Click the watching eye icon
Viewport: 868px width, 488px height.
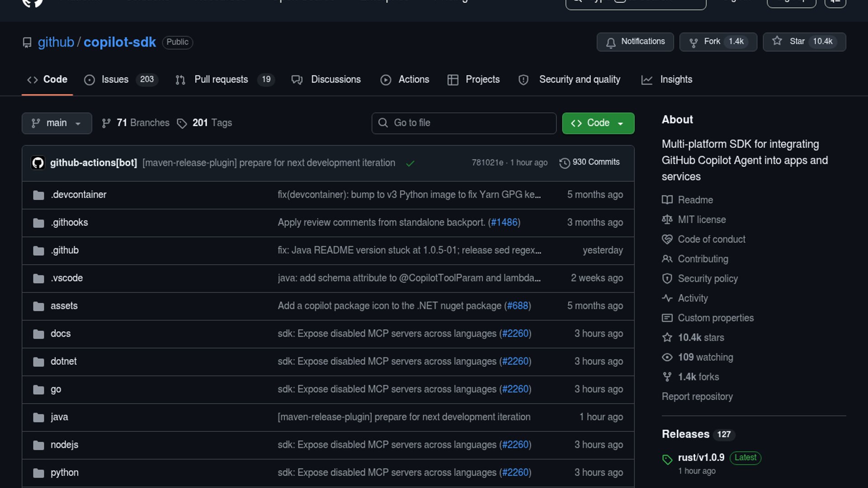coord(667,357)
